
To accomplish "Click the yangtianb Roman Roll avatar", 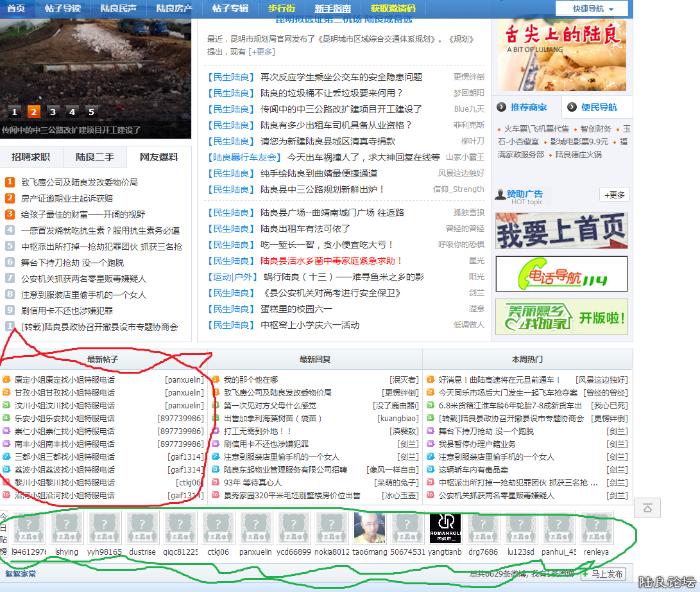I will coord(445,528).
